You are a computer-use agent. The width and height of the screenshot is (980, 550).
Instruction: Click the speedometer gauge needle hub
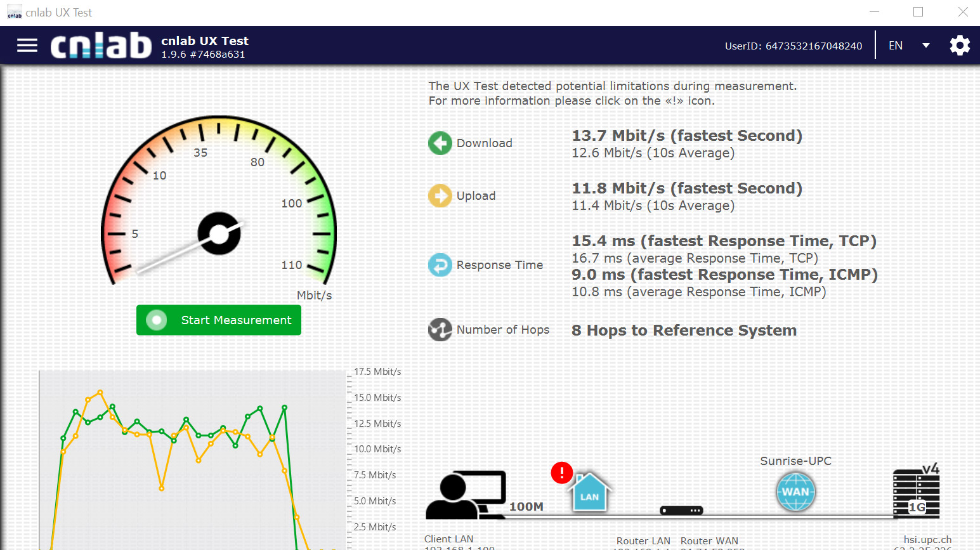pyautogui.click(x=219, y=233)
